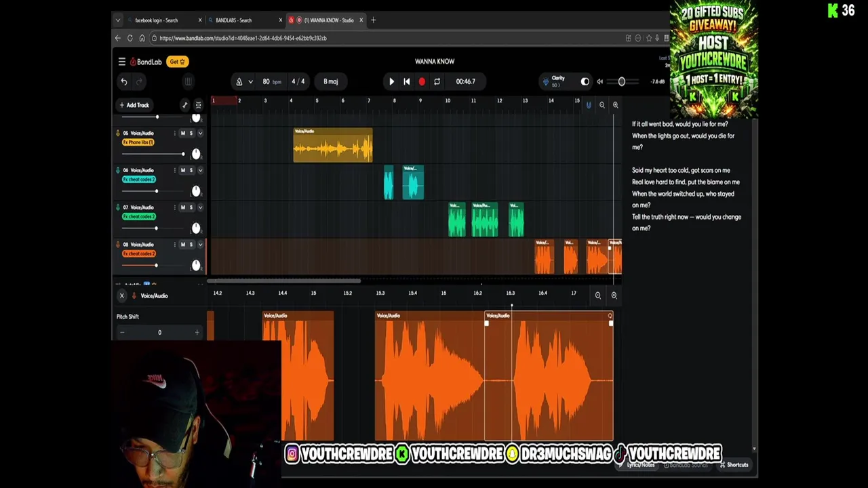This screenshot has width=868, height=488.
Task: Open the BandLab hamburger menu
Action: pos(122,62)
